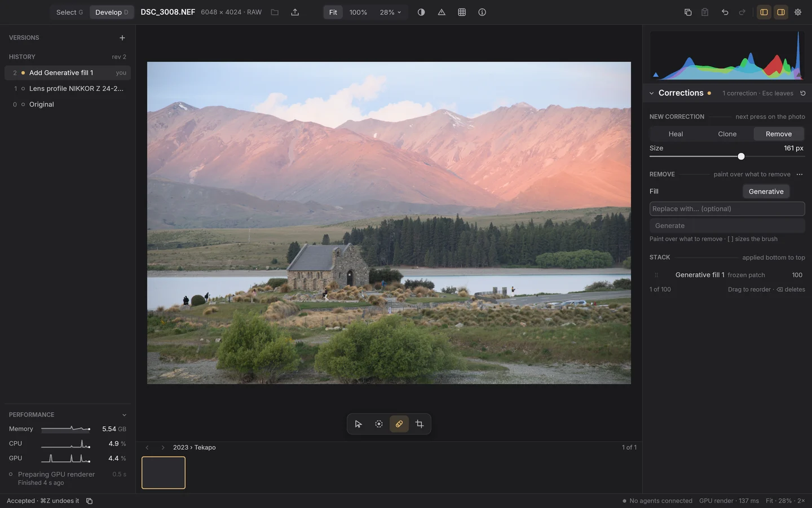Image resolution: width=812 pixels, height=508 pixels.
Task: Choose the Heal correction mode
Action: pyautogui.click(x=676, y=134)
